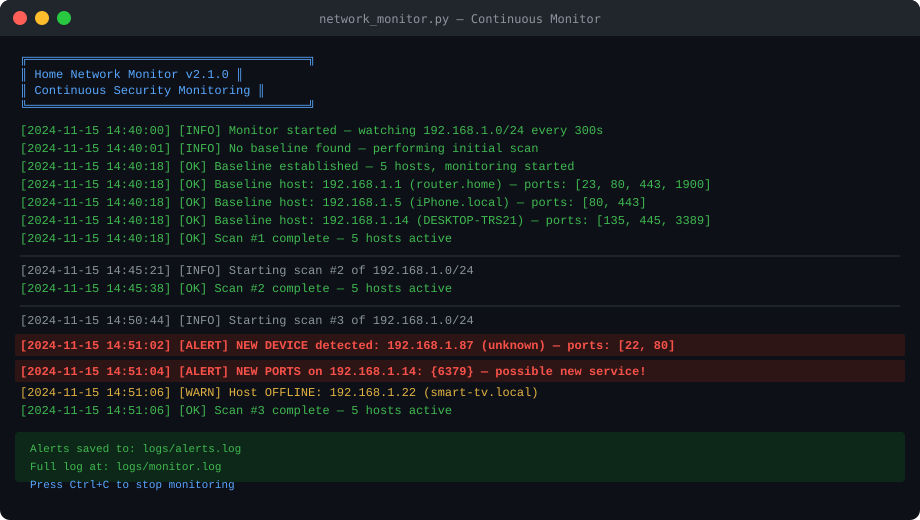Click the 'Scan #3 complete' log line

click(236, 411)
